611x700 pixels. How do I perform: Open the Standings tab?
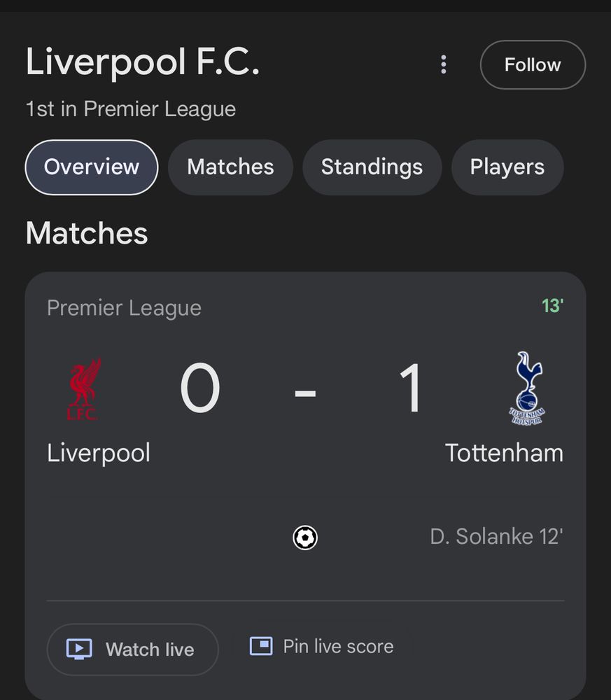point(372,167)
